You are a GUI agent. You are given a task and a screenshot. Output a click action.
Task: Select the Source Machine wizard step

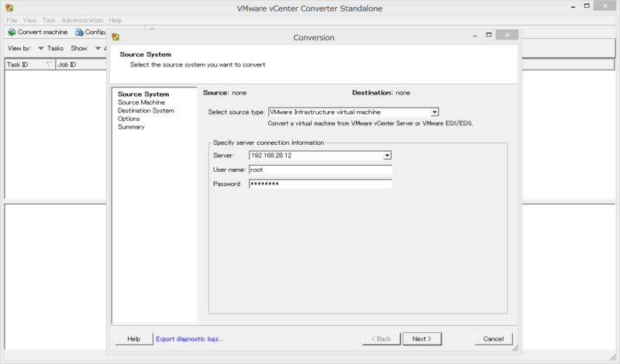coord(141,102)
